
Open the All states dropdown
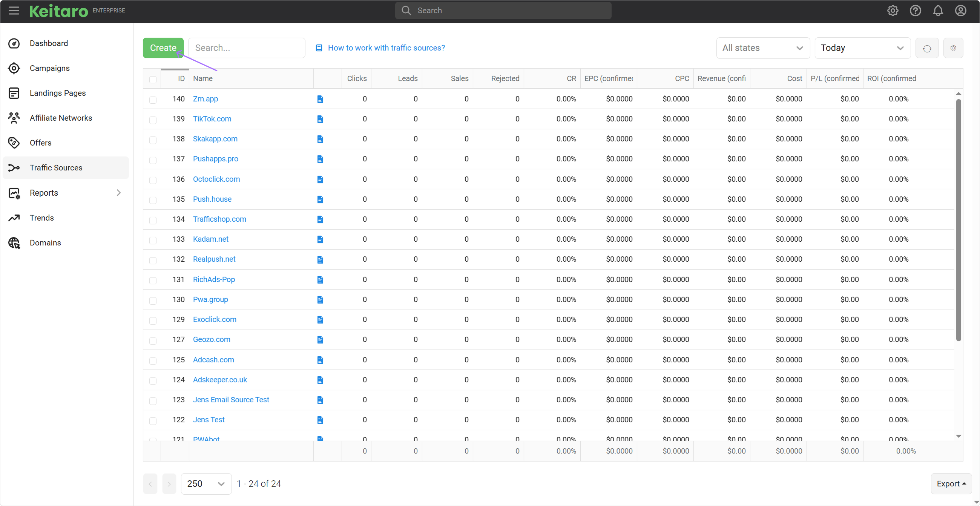[x=763, y=48]
